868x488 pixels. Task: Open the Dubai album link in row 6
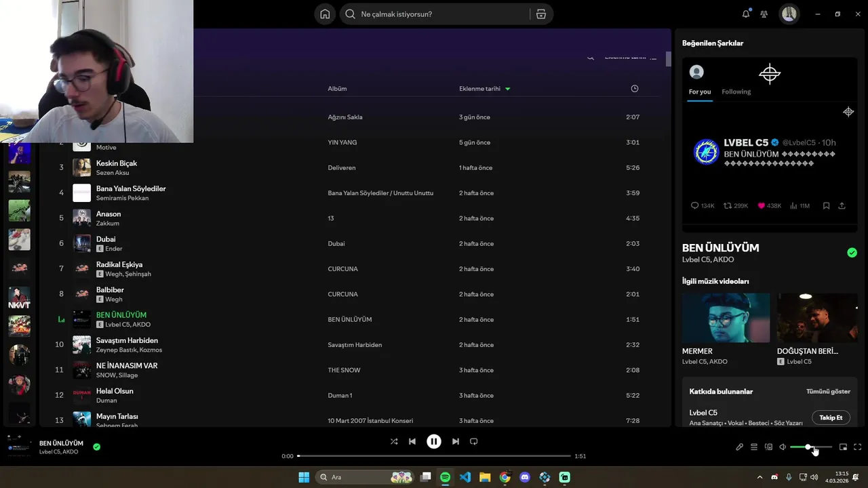pyautogui.click(x=336, y=244)
